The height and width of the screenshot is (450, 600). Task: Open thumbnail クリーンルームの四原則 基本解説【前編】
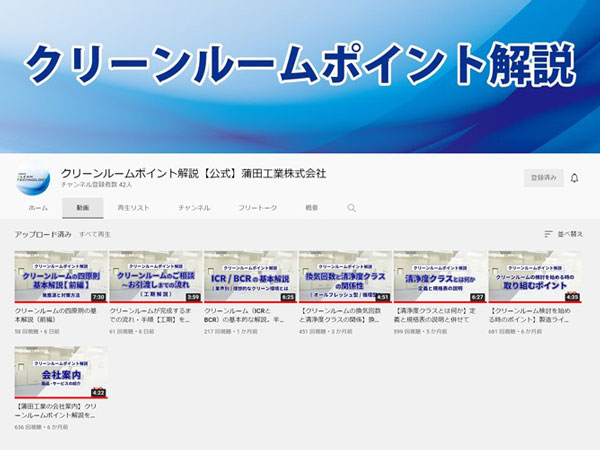[x=61, y=277]
